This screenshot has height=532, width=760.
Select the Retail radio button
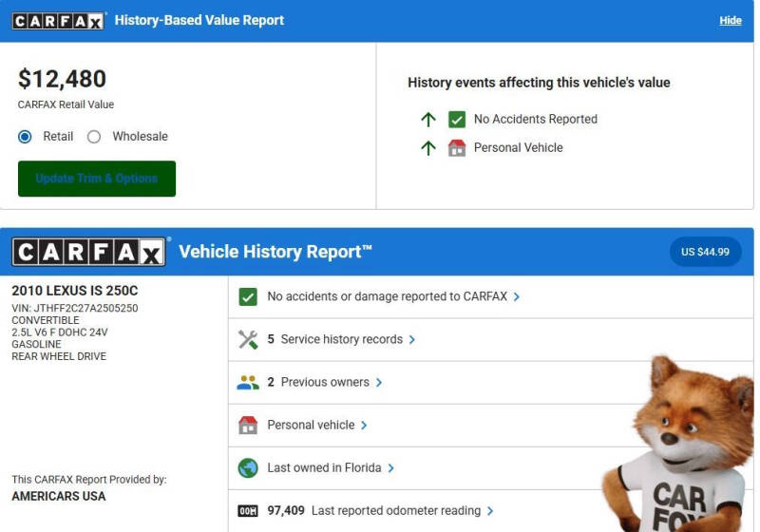click(x=26, y=137)
